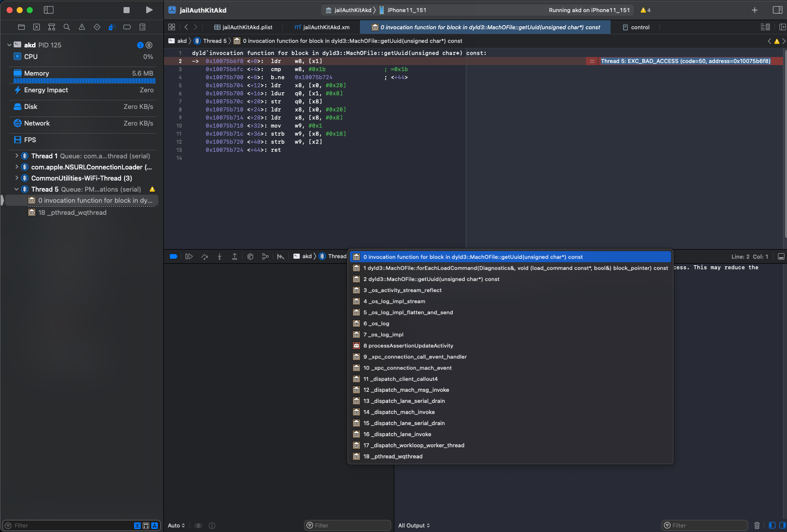Show process info with blue info icon

click(140, 45)
